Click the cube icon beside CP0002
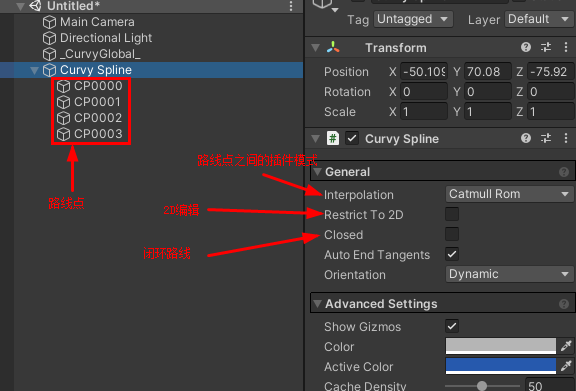576x391 pixels. [x=63, y=118]
